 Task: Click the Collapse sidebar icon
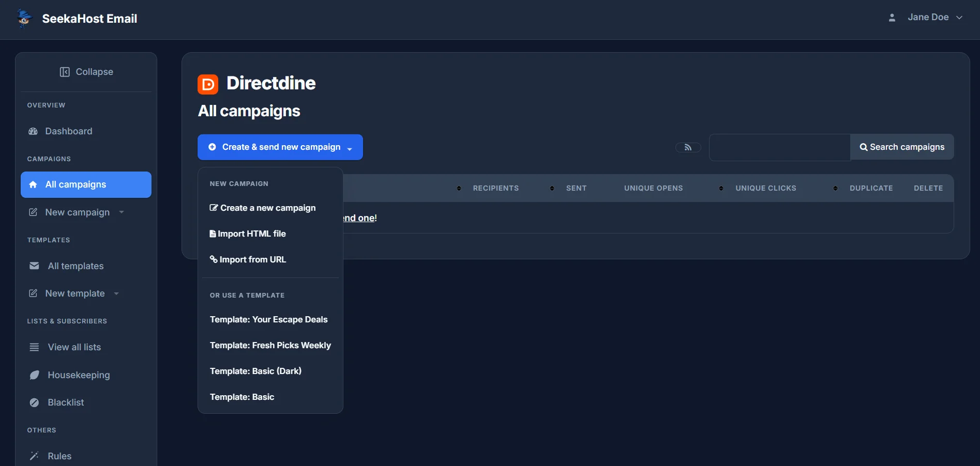point(65,72)
